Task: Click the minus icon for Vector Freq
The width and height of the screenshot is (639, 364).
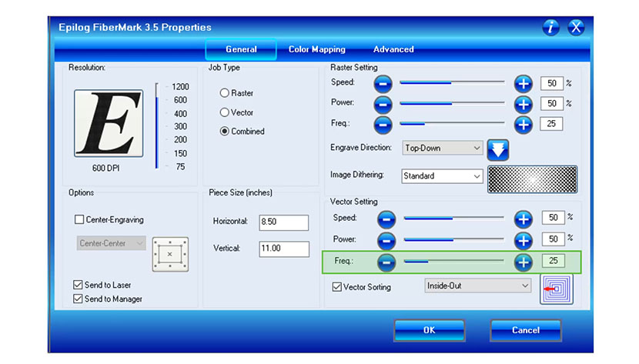Action: coord(387,262)
